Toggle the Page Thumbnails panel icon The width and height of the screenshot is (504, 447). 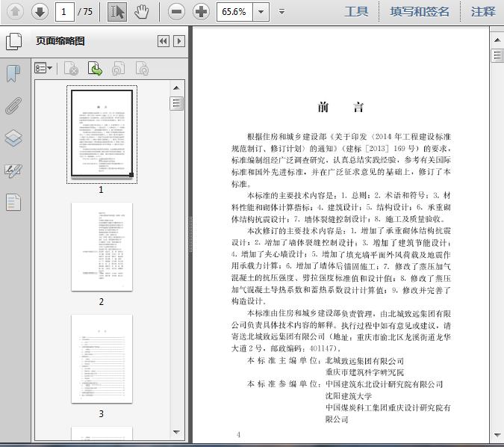(13, 203)
